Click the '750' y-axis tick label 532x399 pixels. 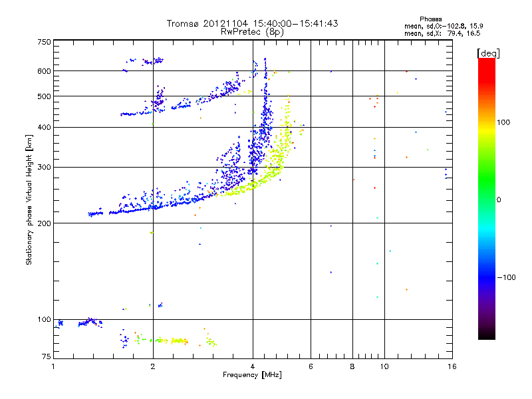pyautogui.click(x=44, y=42)
